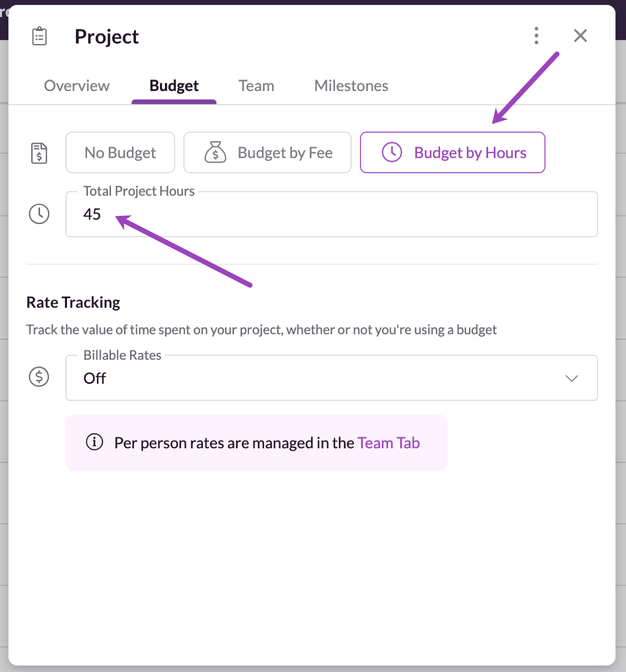The width and height of the screenshot is (626, 672).
Task: Click the clock icon beside Total Project Hours
Action: [39, 214]
